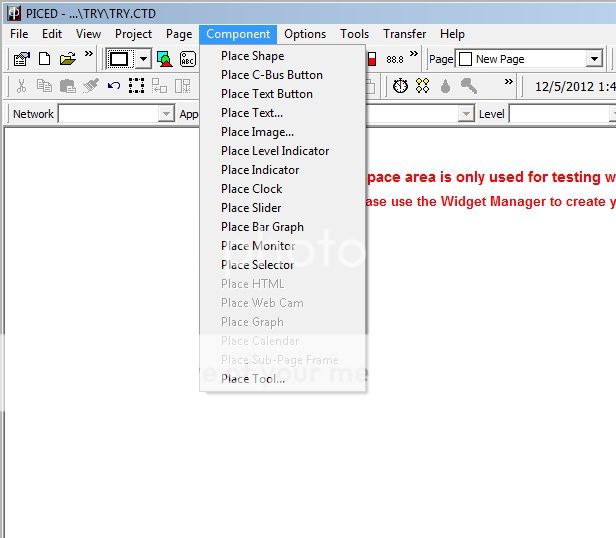Click inside the Level input field
Screen dimensions: 616x538
coord(560,114)
